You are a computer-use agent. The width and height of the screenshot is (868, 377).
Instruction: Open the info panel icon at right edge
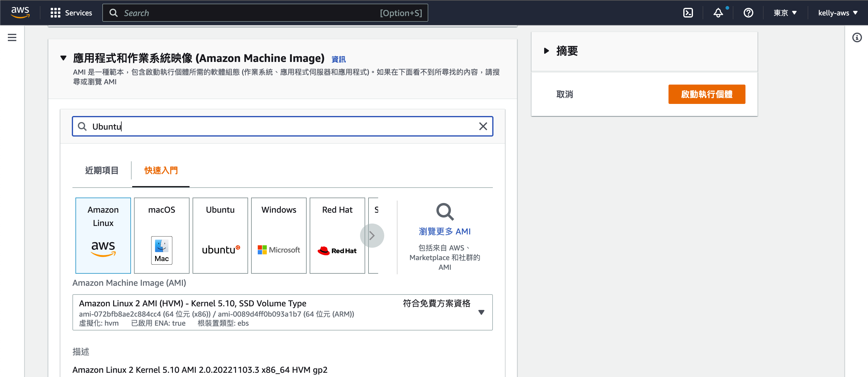pyautogui.click(x=857, y=37)
